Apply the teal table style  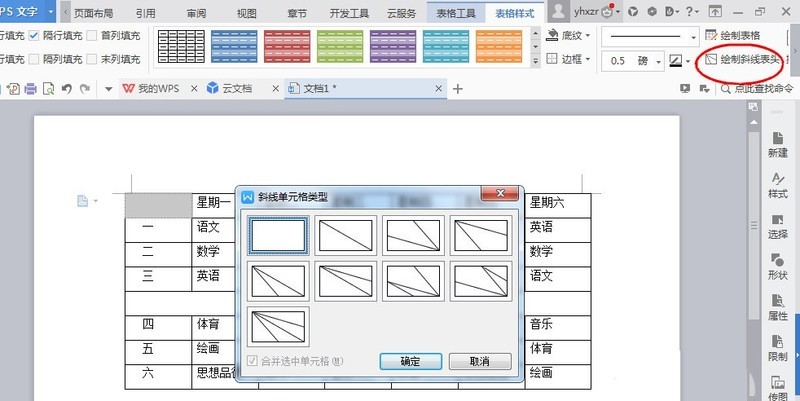446,46
